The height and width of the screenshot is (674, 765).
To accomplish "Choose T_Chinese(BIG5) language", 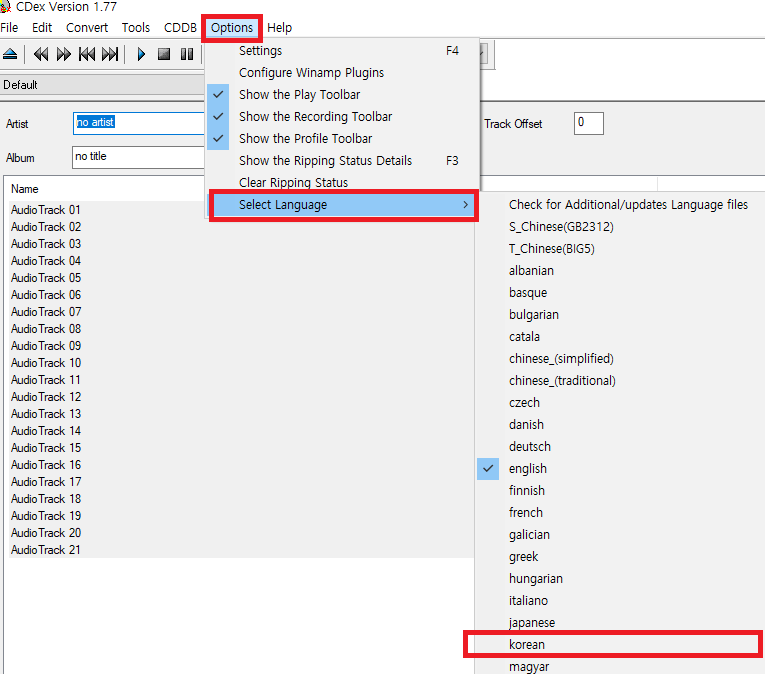I will tap(620, 248).
